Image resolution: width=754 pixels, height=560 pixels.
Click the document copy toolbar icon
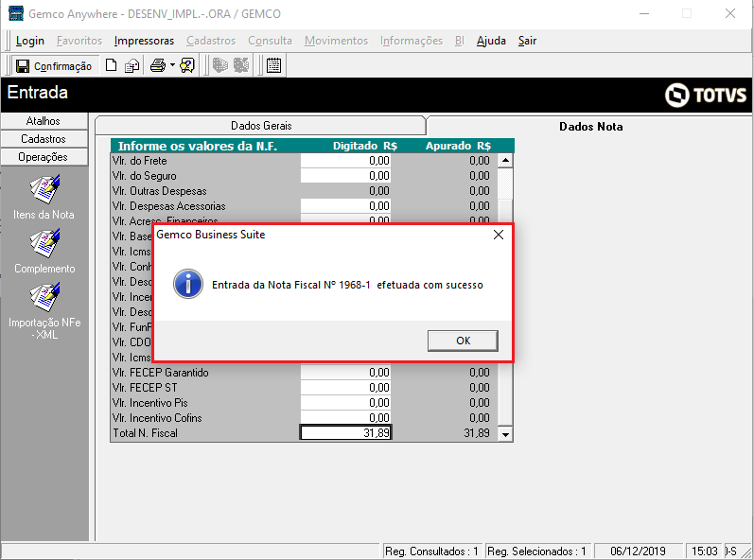tap(132, 65)
